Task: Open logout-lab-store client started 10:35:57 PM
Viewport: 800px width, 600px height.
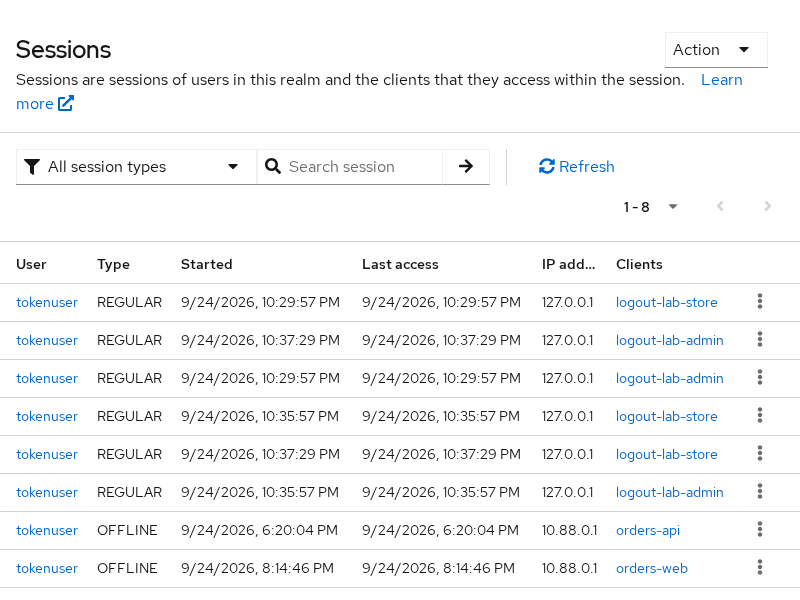Action: coord(666,416)
